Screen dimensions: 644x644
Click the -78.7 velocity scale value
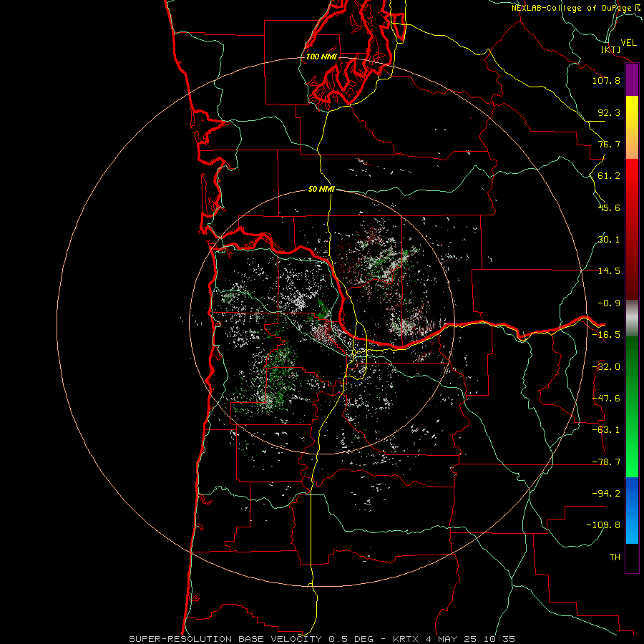pos(606,462)
